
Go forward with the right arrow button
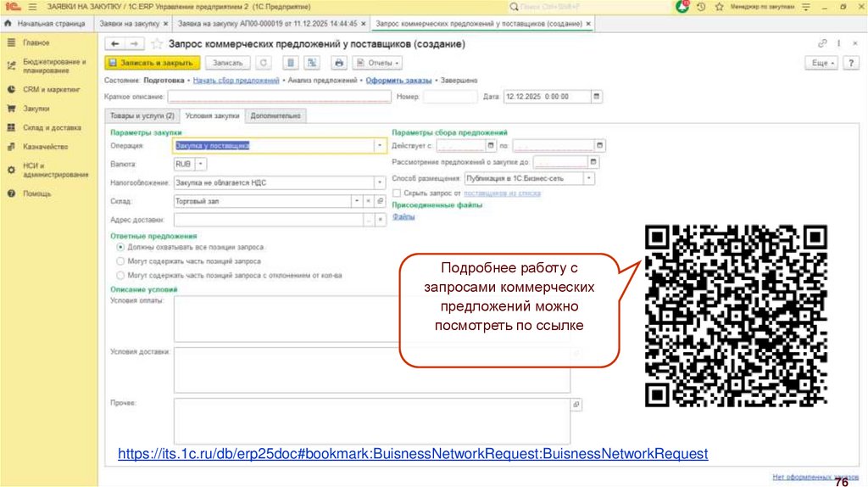pos(134,44)
